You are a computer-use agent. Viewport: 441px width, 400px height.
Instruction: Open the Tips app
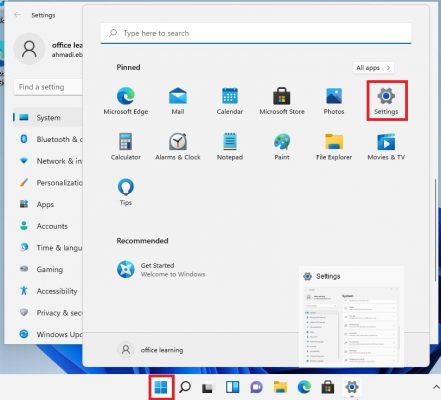point(126,192)
